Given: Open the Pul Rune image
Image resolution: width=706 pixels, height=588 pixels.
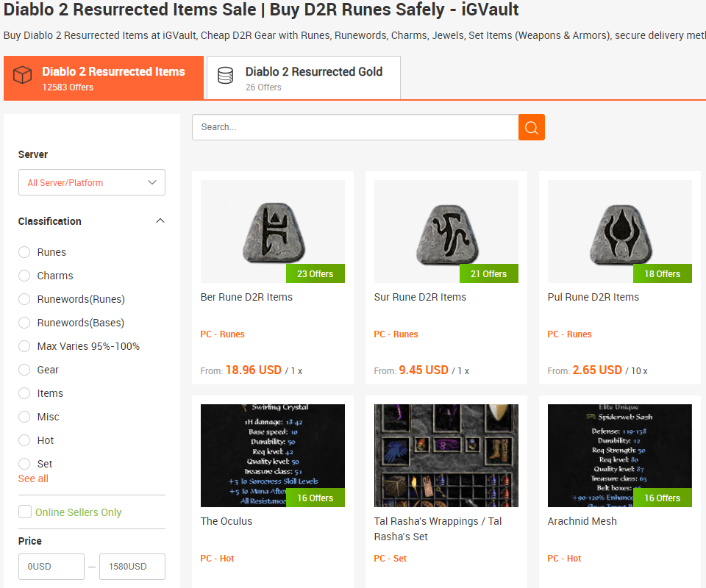Looking at the screenshot, I should pos(619,232).
